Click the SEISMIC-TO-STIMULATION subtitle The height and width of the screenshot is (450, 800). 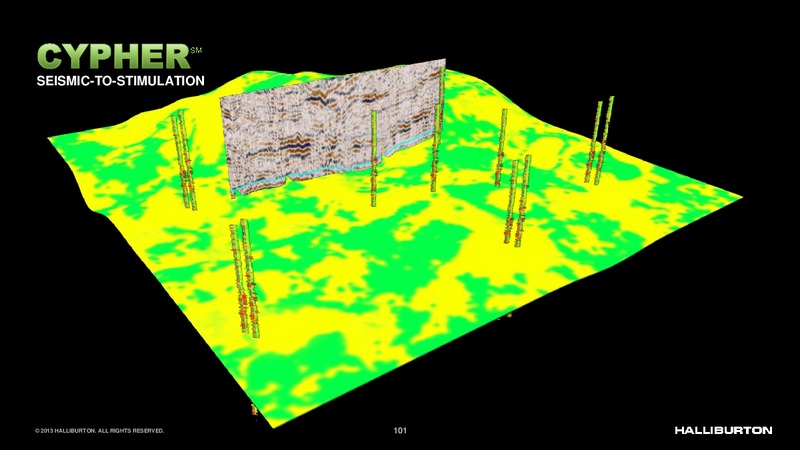tap(120, 81)
